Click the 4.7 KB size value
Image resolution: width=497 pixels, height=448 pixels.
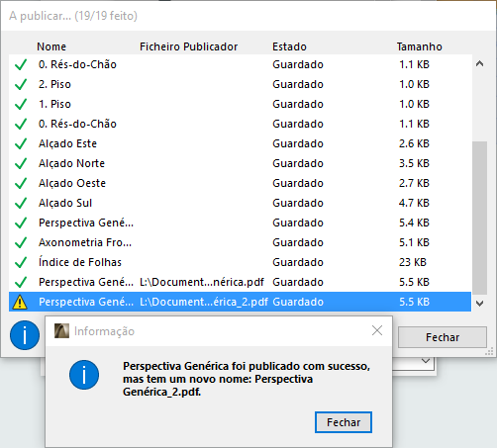(414, 203)
